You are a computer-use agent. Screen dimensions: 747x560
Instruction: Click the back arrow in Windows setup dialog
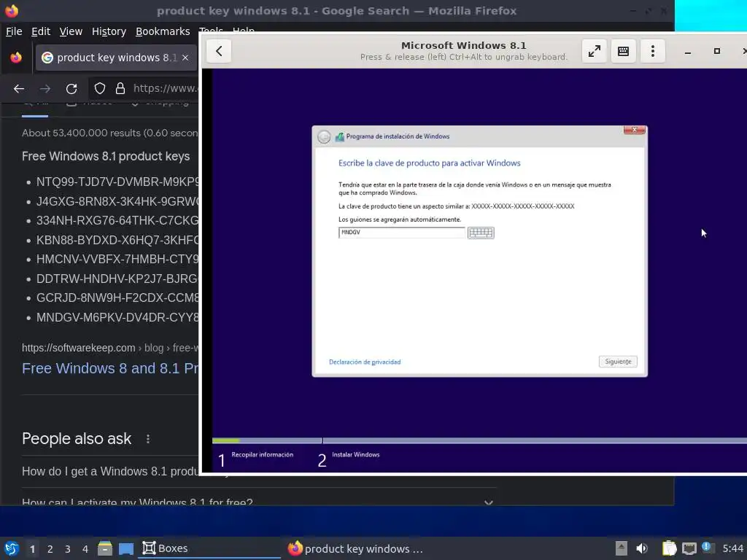324,136
